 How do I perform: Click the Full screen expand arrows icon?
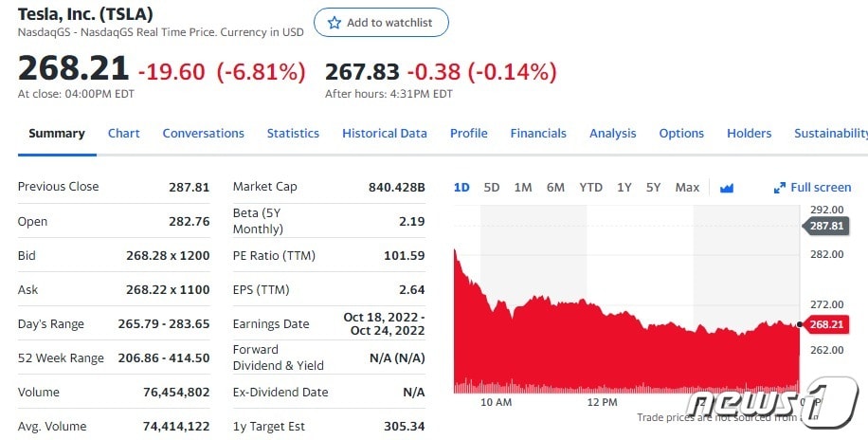tap(780, 188)
